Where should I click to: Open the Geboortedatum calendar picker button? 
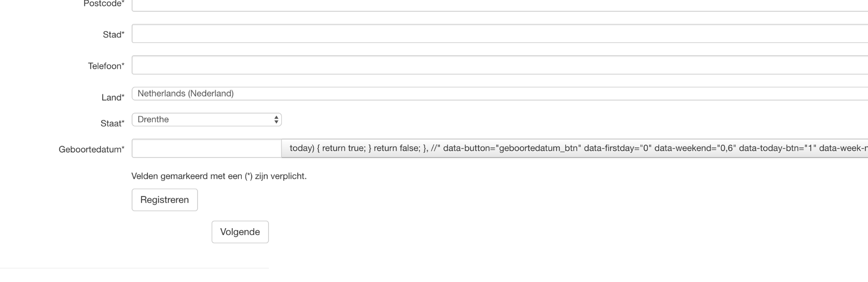[574, 148]
